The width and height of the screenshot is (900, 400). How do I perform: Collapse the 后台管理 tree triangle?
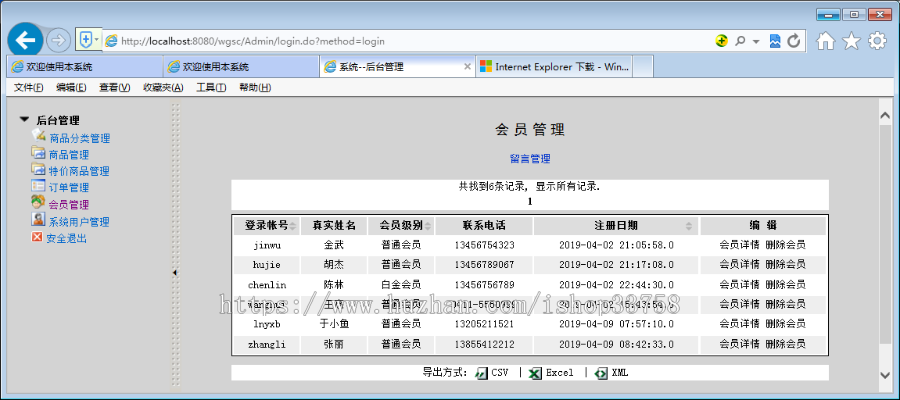(24, 120)
